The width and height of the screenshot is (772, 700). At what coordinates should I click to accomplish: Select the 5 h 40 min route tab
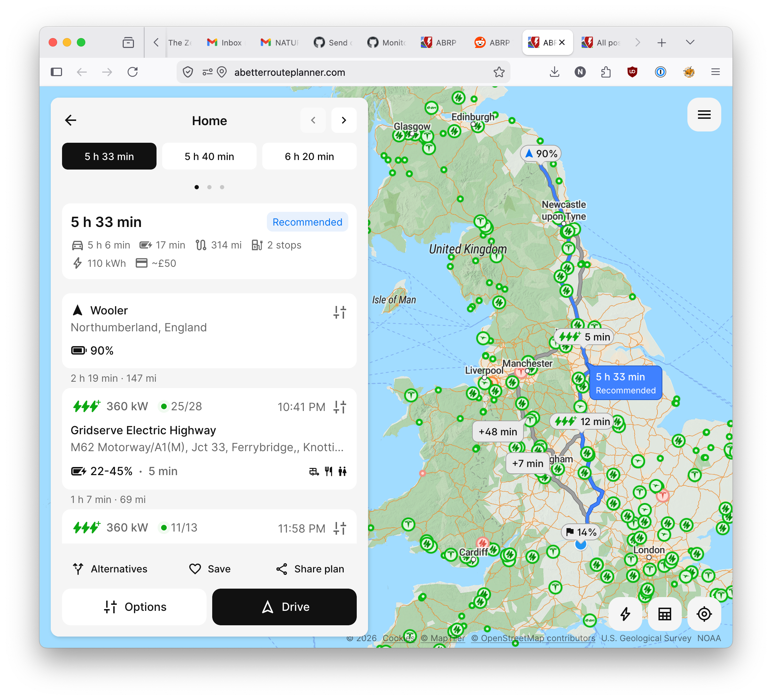pyautogui.click(x=209, y=156)
